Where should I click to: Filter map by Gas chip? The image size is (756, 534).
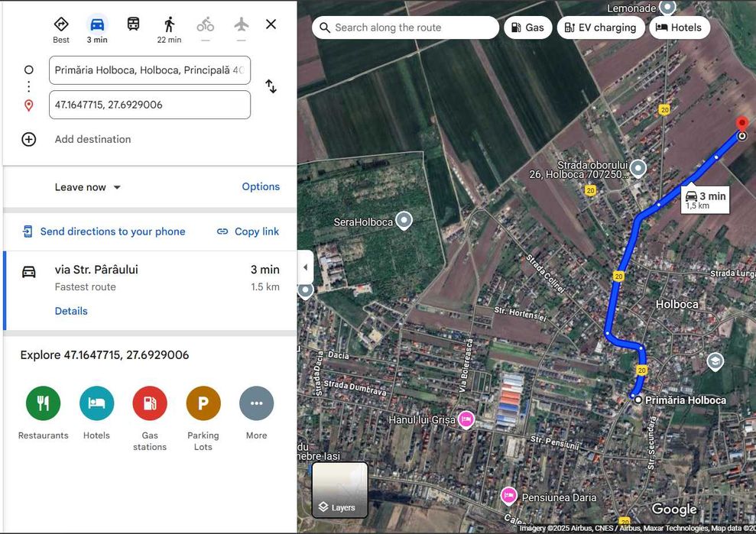click(528, 28)
